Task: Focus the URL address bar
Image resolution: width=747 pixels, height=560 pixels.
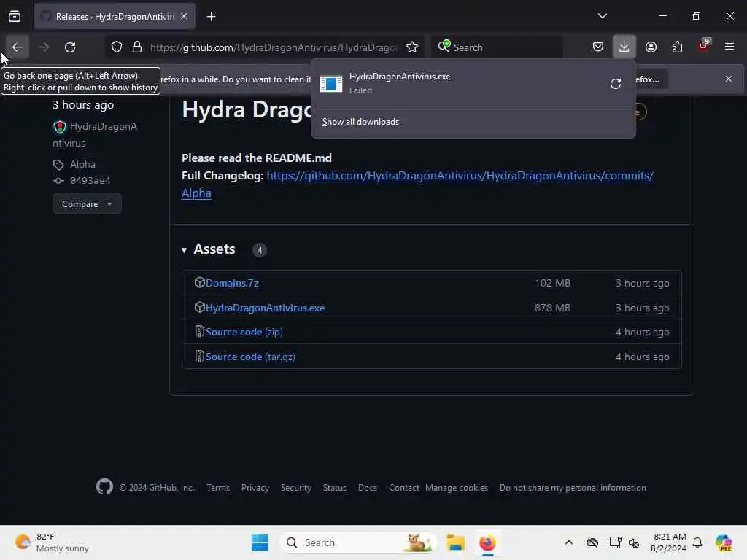Action: [x=273, y=47]
